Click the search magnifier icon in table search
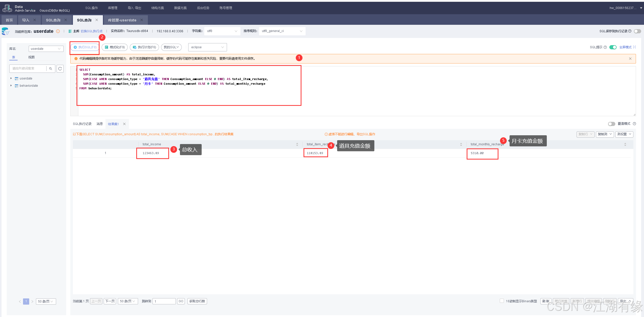Viewport: 644px width, 317px height. [51, 69]
